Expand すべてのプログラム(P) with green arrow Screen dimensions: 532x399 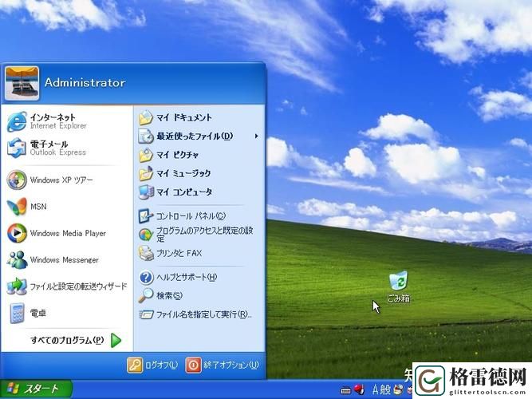pyautogui.click(x=76, y=340)
